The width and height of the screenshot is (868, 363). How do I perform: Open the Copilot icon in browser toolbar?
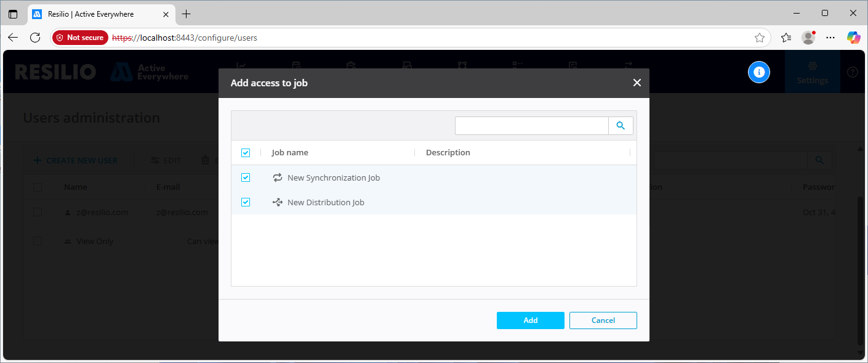pyautogui.click(x=853, y=38)
